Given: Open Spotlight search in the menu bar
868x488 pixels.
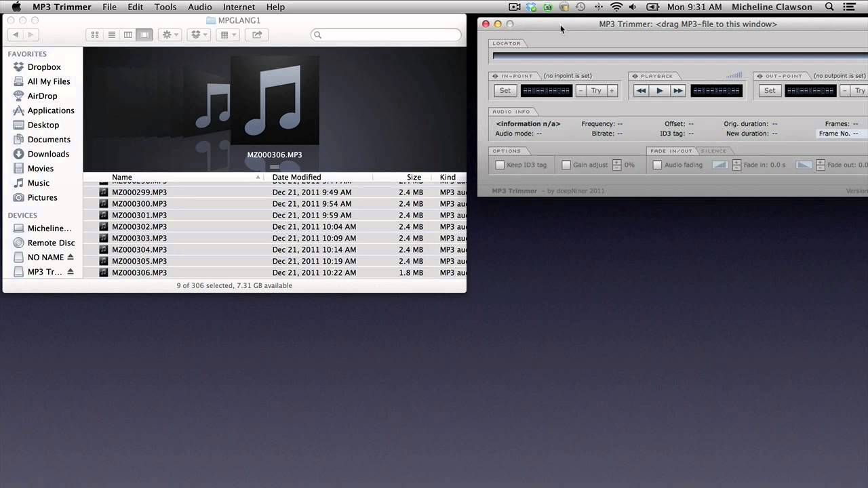Looking at the screenshot, I should pos(829,7).
